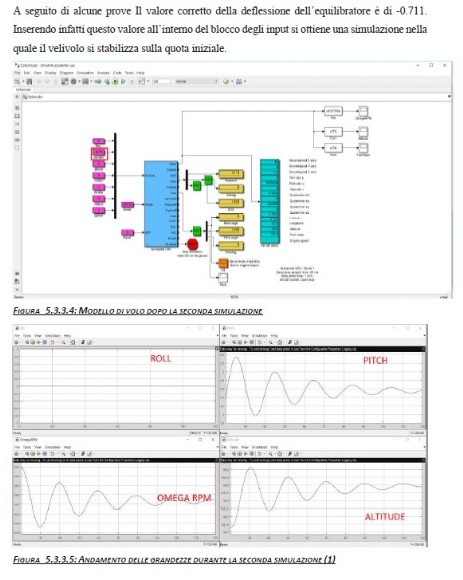Click the Step Forward icon in Simulink toolbar
The height and width of the screenshot is (580, 463).
(124, 81)
